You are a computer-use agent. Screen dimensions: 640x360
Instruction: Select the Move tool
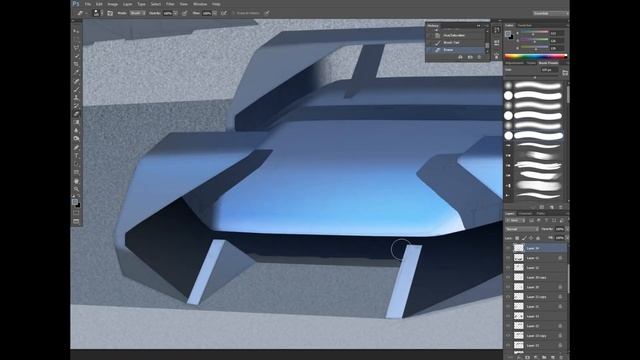click(x=76, y=31)
